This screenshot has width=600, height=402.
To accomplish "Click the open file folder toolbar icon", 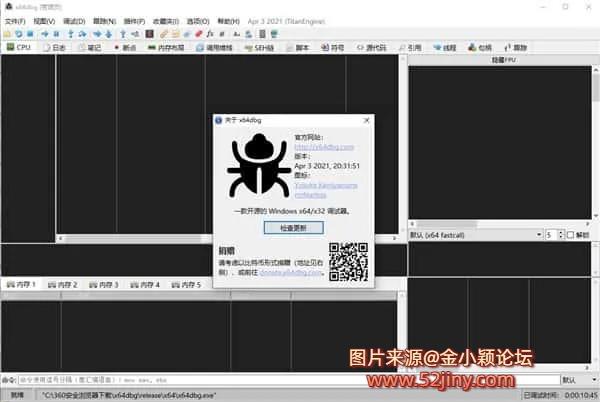I will pyautogui.click(x=7, y=34).
